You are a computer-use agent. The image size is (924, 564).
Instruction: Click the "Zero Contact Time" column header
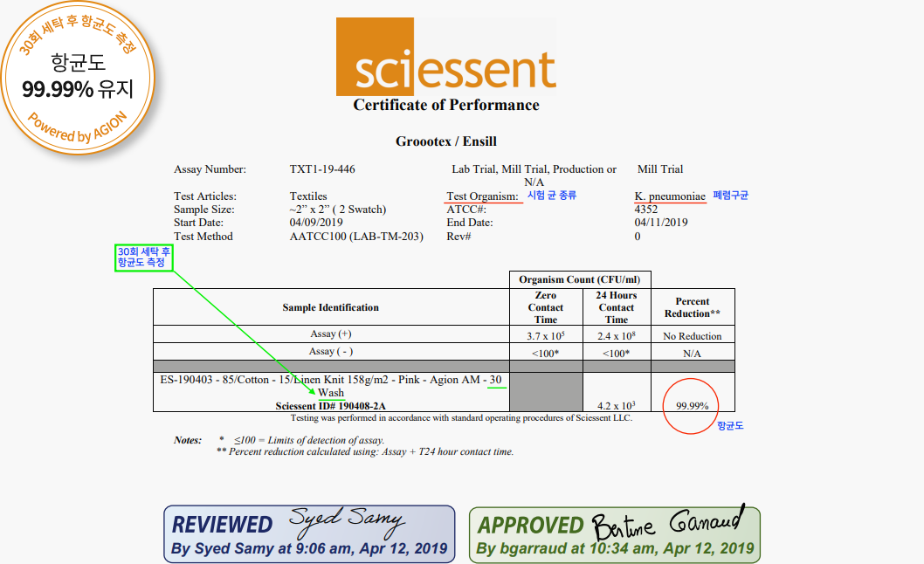coord(546,307)
